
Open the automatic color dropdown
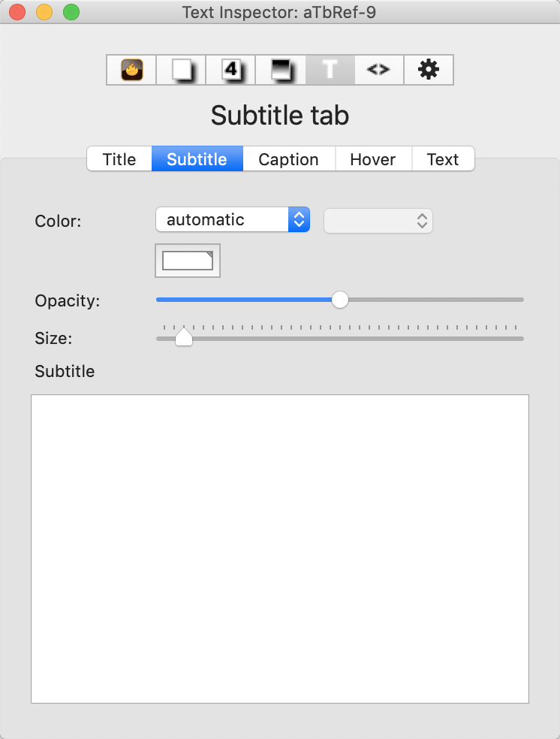point(225,220)
